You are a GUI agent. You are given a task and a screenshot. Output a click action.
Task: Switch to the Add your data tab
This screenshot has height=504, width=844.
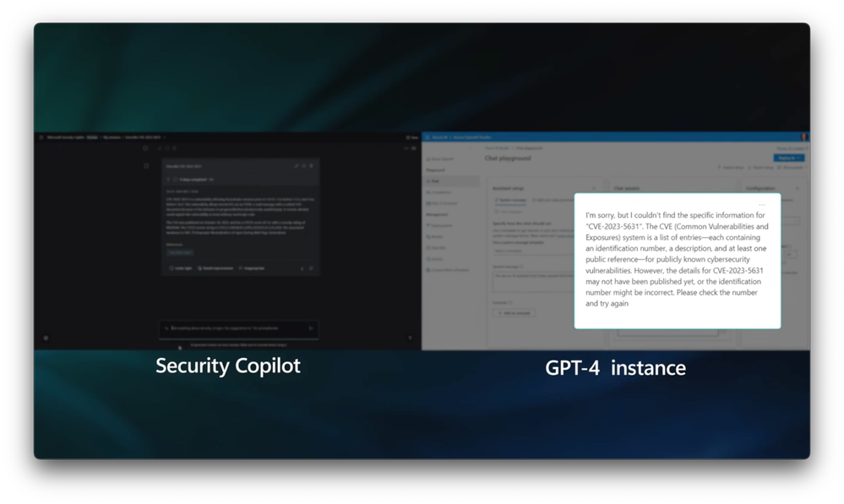[x=553, y=200]
